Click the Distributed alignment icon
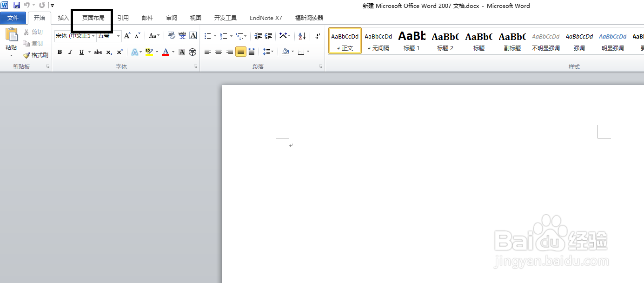Viewport: 644px width, 283px height. click(252, 52)
